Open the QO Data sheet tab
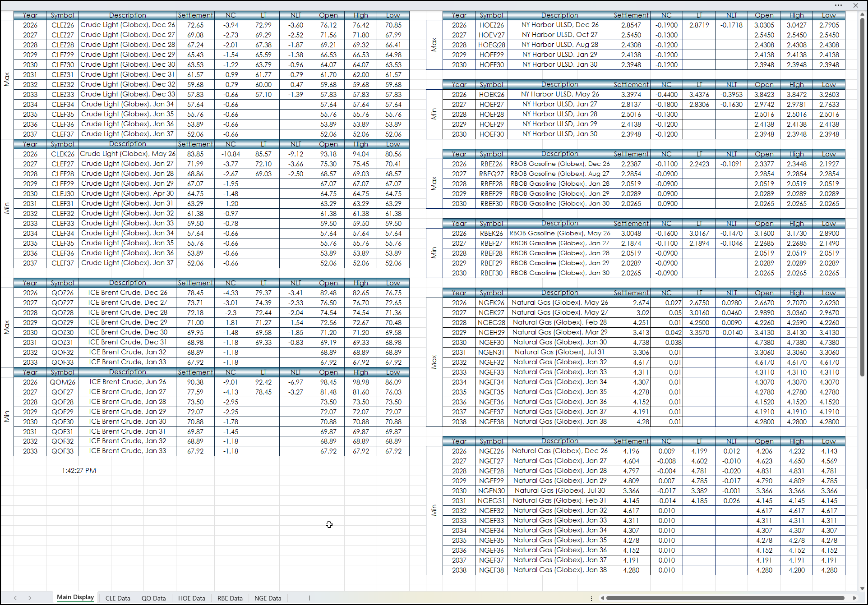Viewport: 868px width, 605px height. [x=153, y=598]
